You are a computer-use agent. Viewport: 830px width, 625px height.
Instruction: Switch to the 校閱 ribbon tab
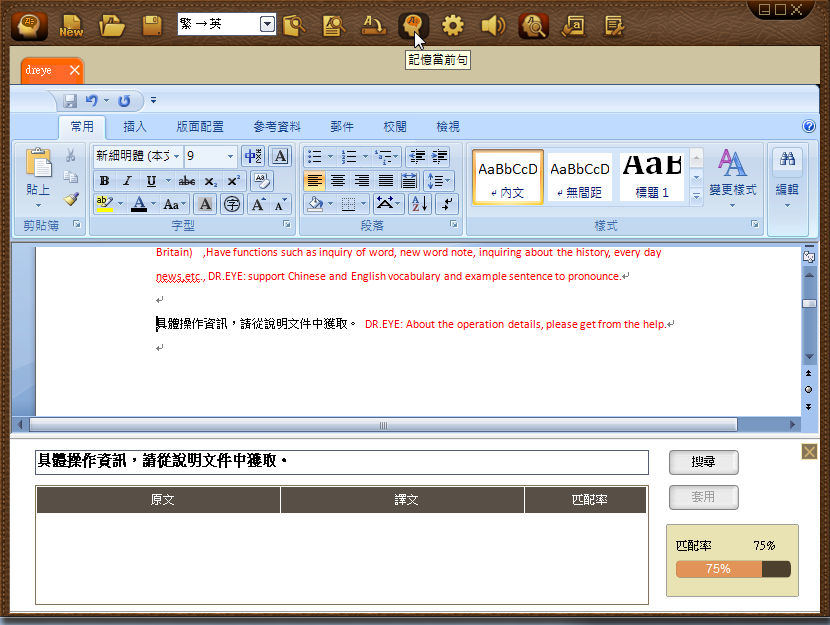[x=395, y=126]
